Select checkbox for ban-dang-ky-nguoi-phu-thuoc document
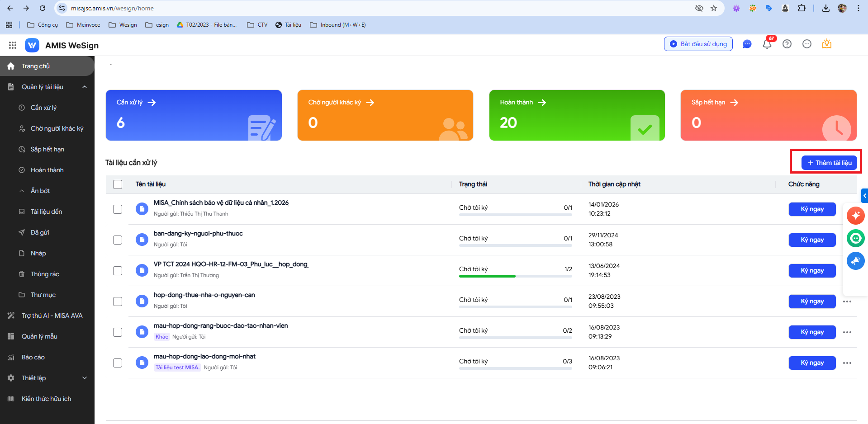Screen dimensions: 868x424 coord(118,240)
